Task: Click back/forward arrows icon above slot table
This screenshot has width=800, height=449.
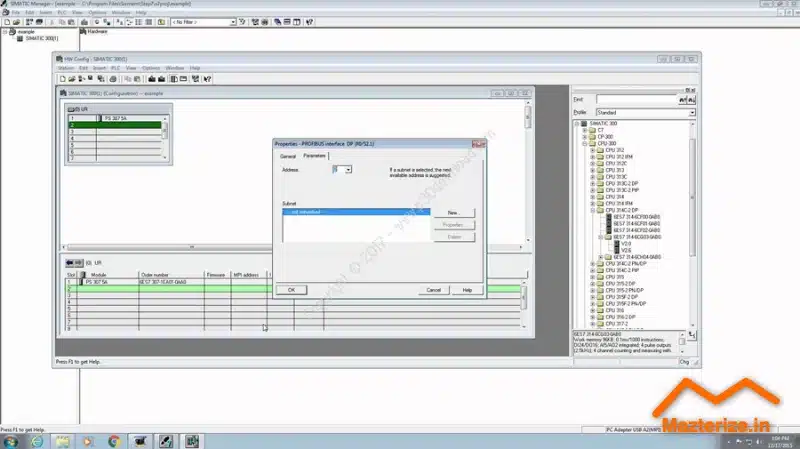Action: pos(74,263)
